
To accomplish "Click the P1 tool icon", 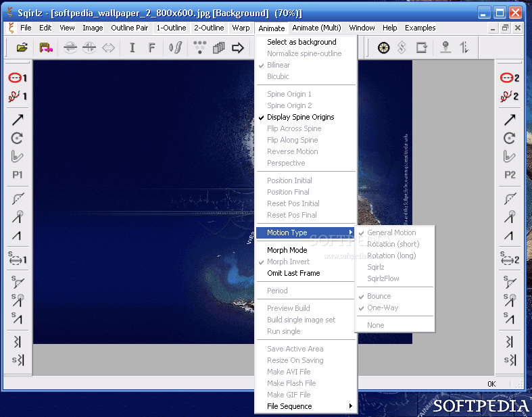I will 18,175.
